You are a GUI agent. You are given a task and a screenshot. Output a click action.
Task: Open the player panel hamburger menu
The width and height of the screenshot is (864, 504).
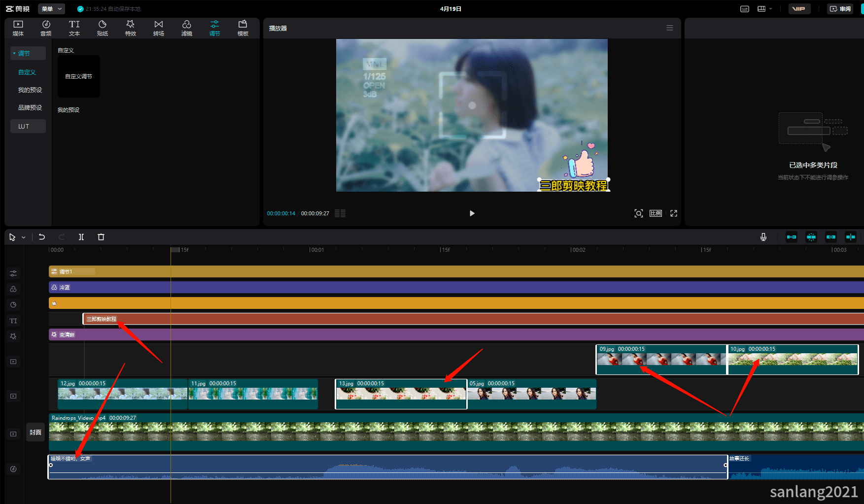tap(670, 28)
